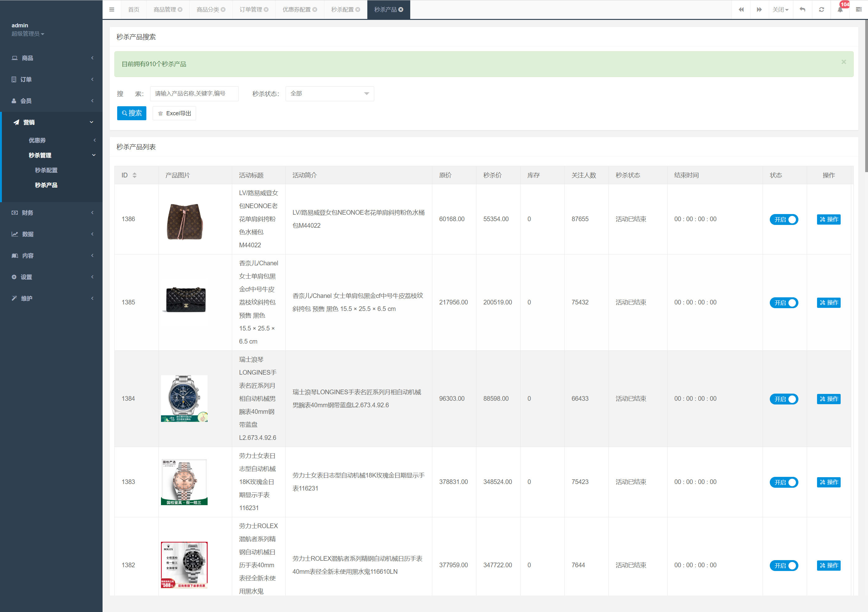Open the Rolex Submariner thumbnail for product 1382

point(184,565)
